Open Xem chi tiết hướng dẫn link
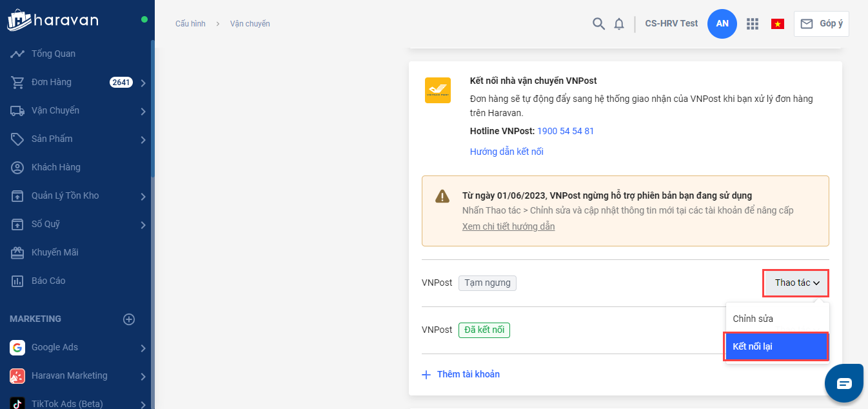Viewport: 868px width, 409px height. (x=508, y=226)
